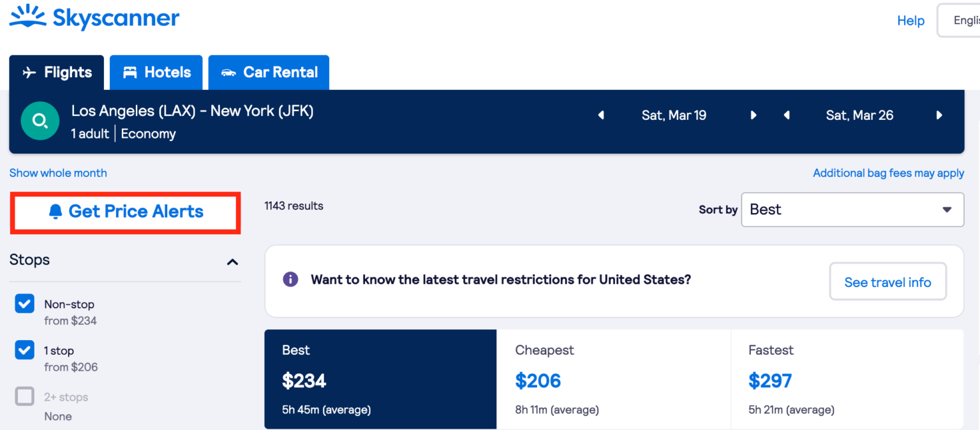Click the right arrow after Sat, Mar 26

939,115
